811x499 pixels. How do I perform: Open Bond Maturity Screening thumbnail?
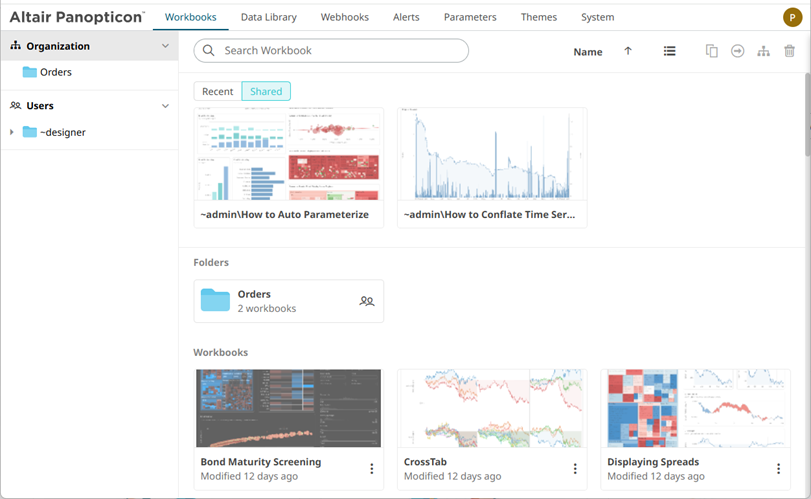coord(289,408)
